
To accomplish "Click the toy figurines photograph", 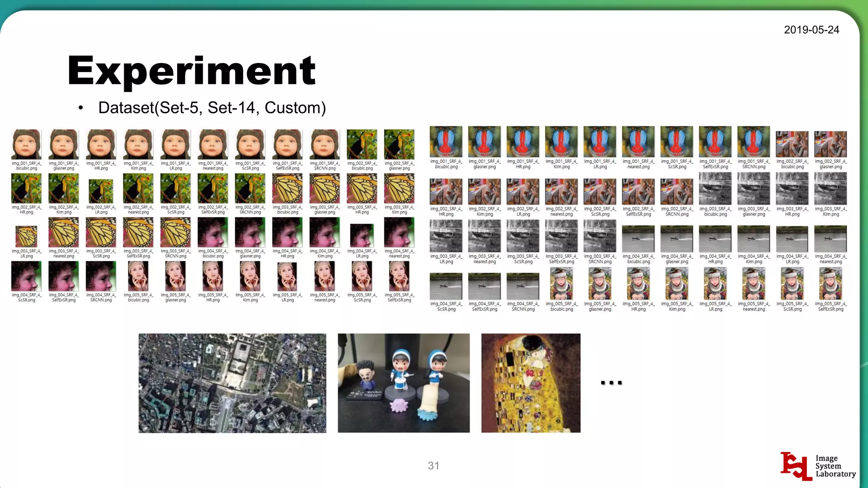I will pos(403,383).
